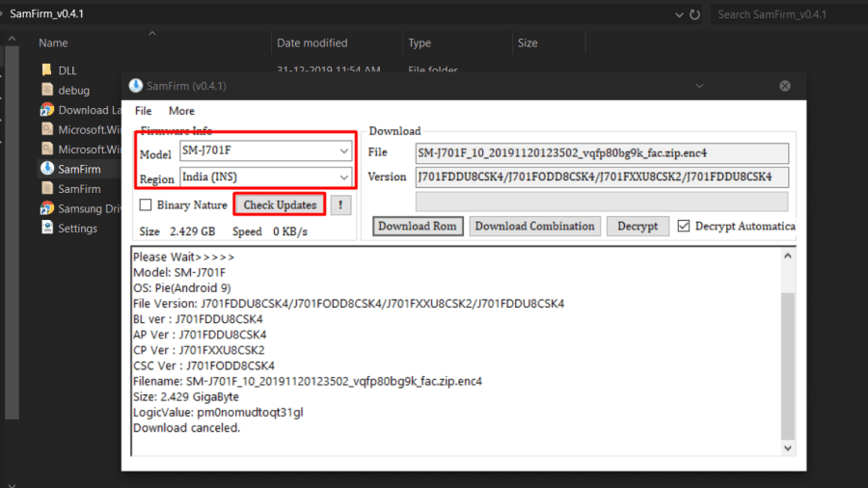868x488 pixels.
Task: Collapse the sort arrow above Name column
Action: [152, 34]
